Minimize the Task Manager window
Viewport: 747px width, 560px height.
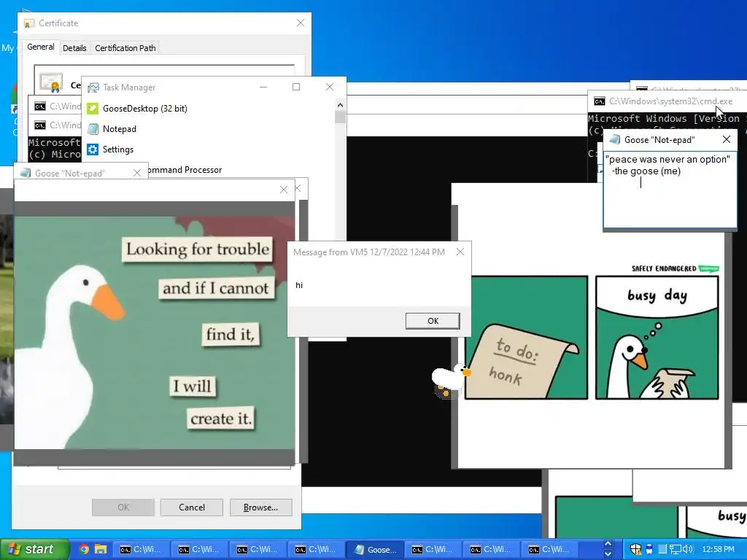(x=263, y=87)
